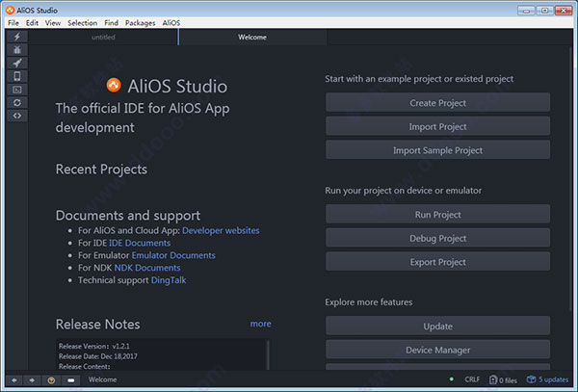Open the terminal console sidebar icon
This screenshot has width=578, height=392.
point(17,90)
